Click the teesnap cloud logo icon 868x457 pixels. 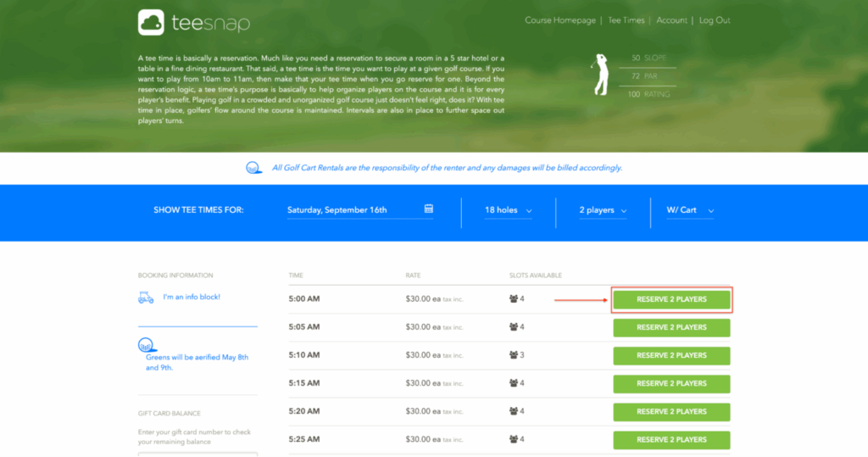[x=151, y=21]
